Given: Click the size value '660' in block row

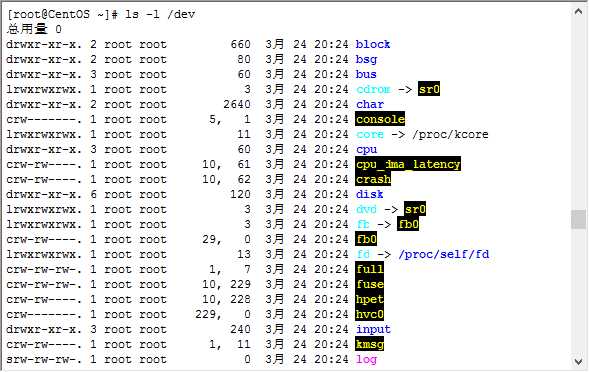Looking at the screenshot, I should 240,44.
